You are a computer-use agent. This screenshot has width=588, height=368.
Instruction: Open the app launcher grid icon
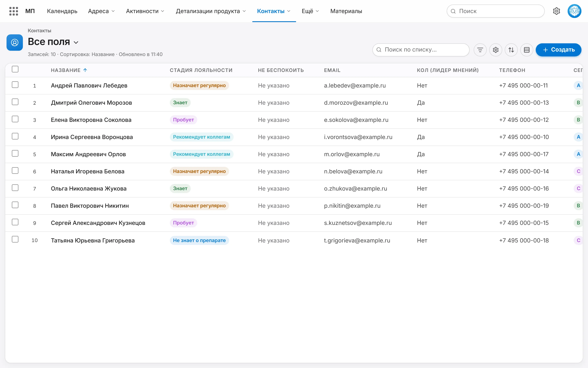pos(14,11)
